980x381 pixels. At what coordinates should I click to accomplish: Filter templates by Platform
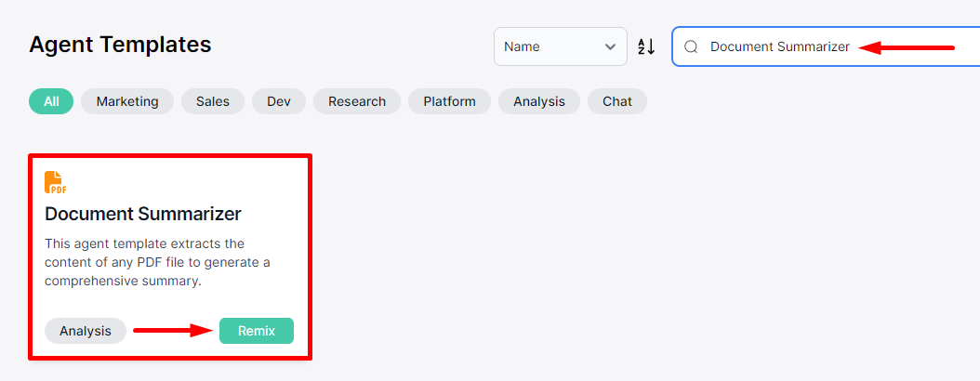coord(449,101)
